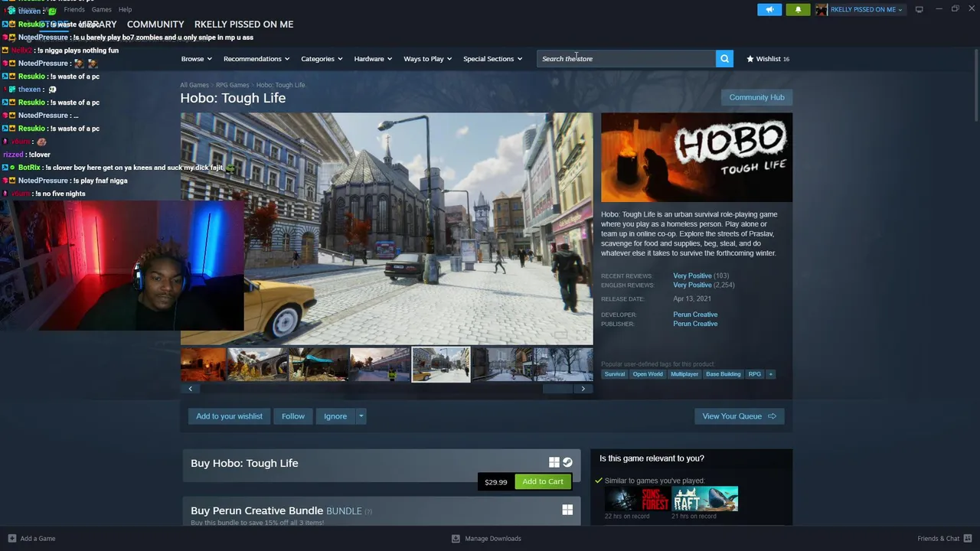Open the Sons of the Forest game thumbnail

(x=637, y=499)
